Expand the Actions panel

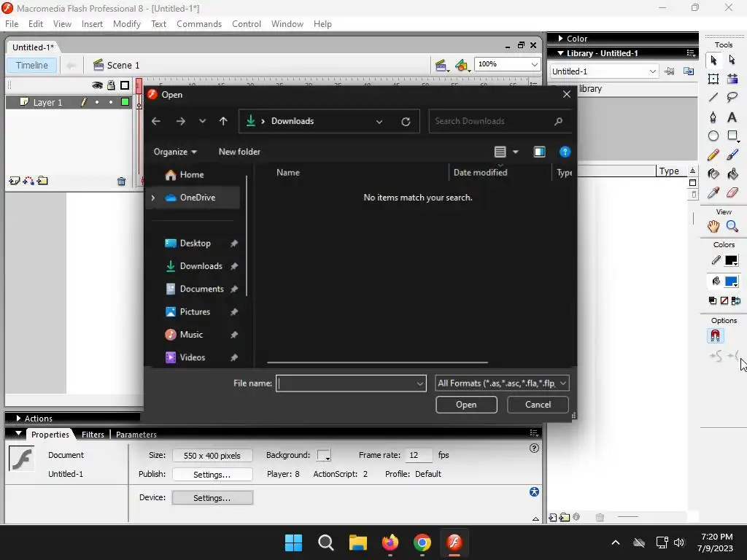click(18, 418)
